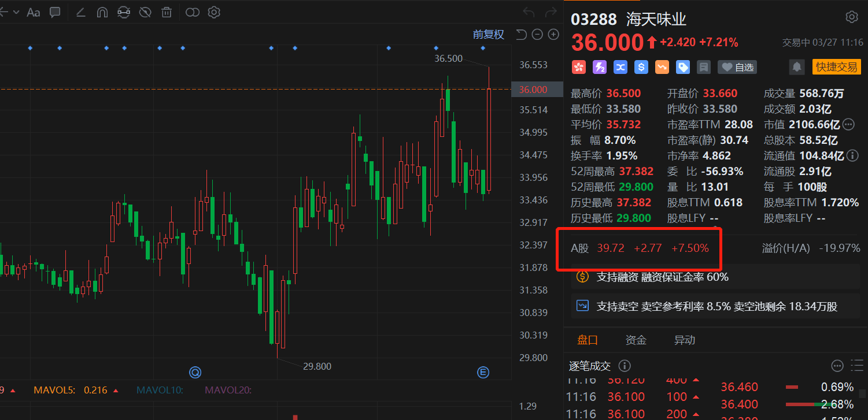Open chart settings gear in toolbar

[214, 12]
